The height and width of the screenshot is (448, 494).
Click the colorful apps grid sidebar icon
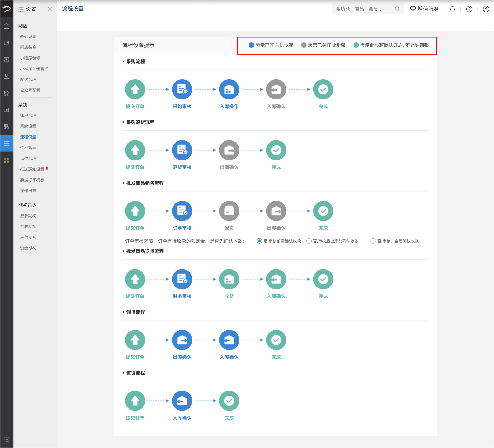pos(7,160)
